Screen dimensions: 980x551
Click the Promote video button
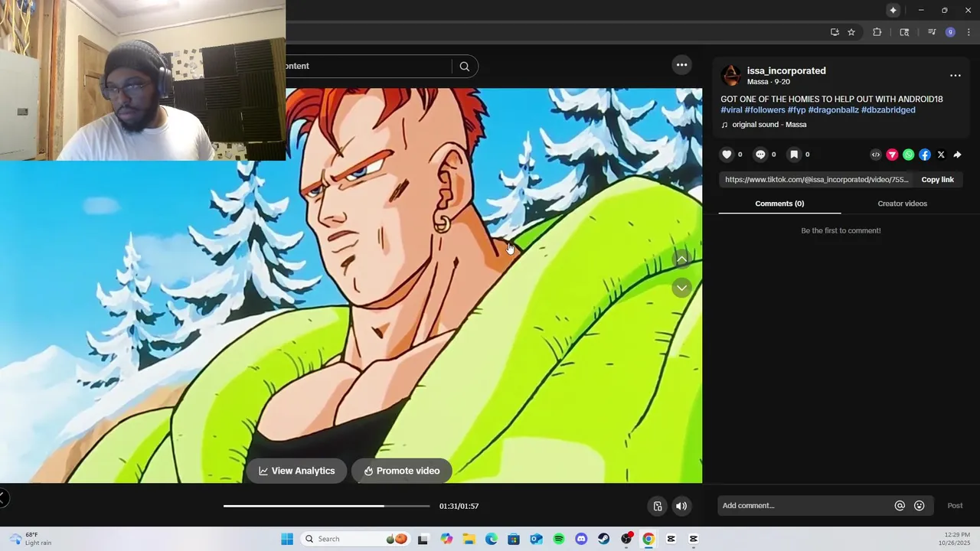402,471
